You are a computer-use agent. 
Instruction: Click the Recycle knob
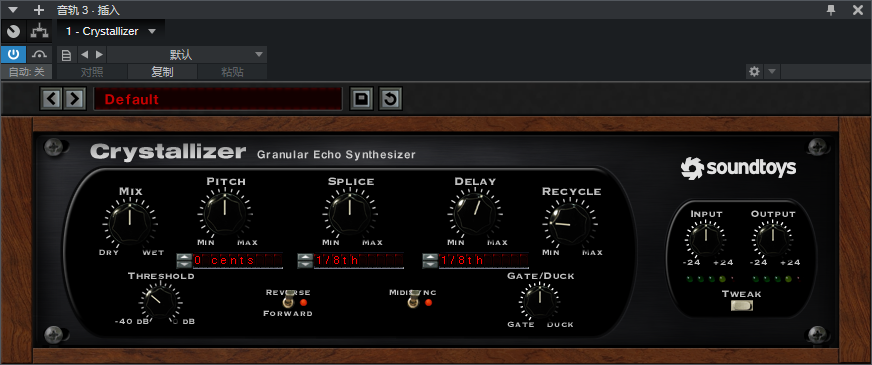click(x=570, y=224)
